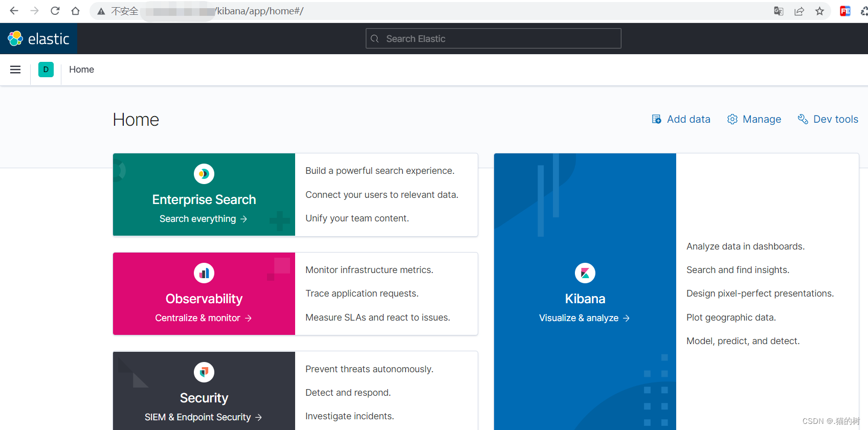Image resolution: width=868 pixels, height=430 pixels.
Task: Click the Enterprise Search logo icon
Action: (x=204, y=174)
